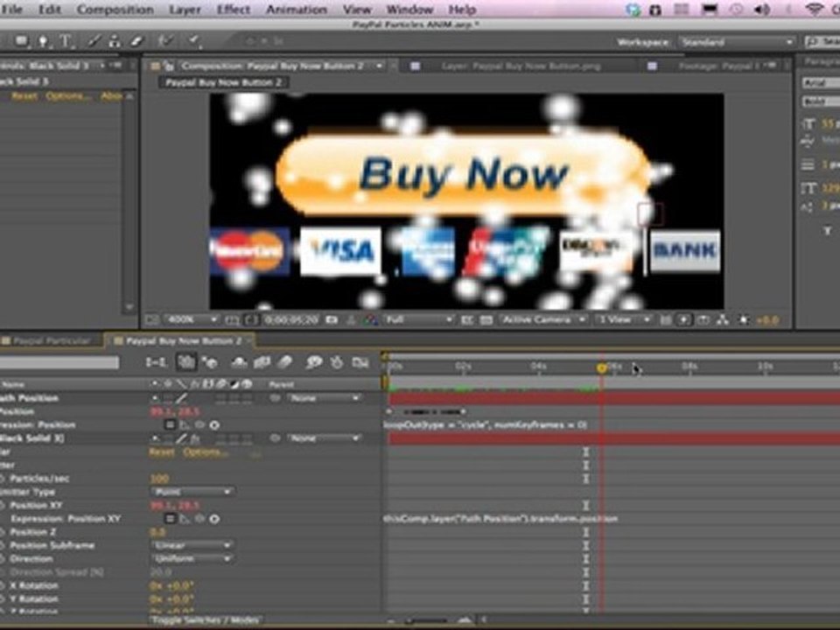Toggle expression enable for Position XY
The height and width of the screenshot is (630, 840).
pyautogui.click(x=170, y=519)
